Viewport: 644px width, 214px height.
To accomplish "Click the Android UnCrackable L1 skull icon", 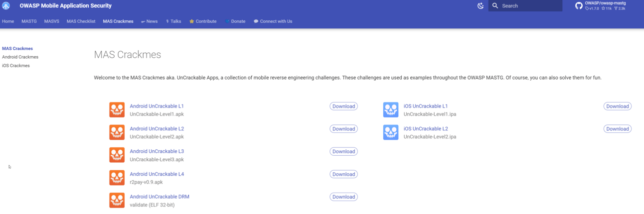I will click(117, 110).
